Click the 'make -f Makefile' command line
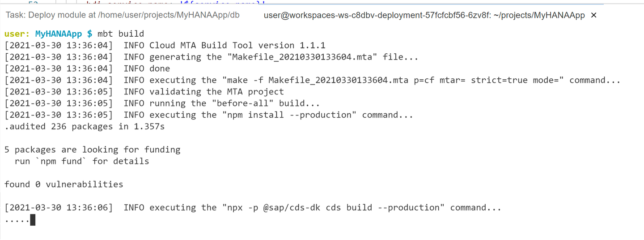644x240 pixels. coord(313,80)
